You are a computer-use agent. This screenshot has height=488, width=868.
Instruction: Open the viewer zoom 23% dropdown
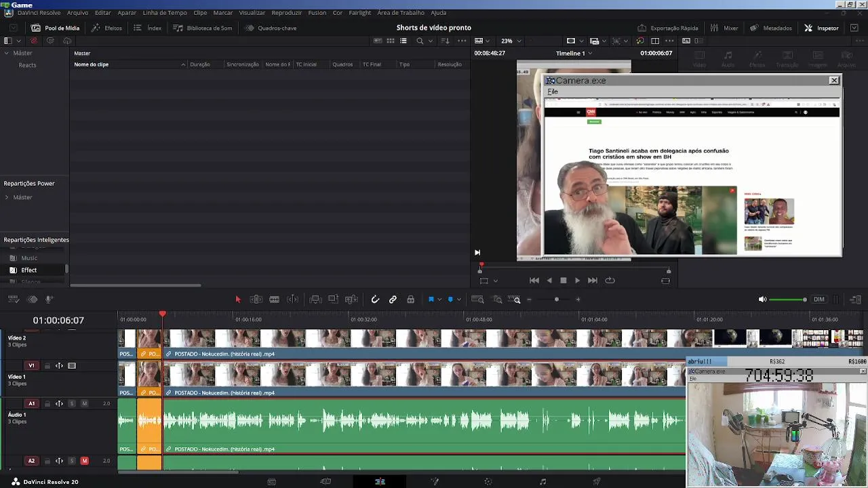tap(511, 41)
